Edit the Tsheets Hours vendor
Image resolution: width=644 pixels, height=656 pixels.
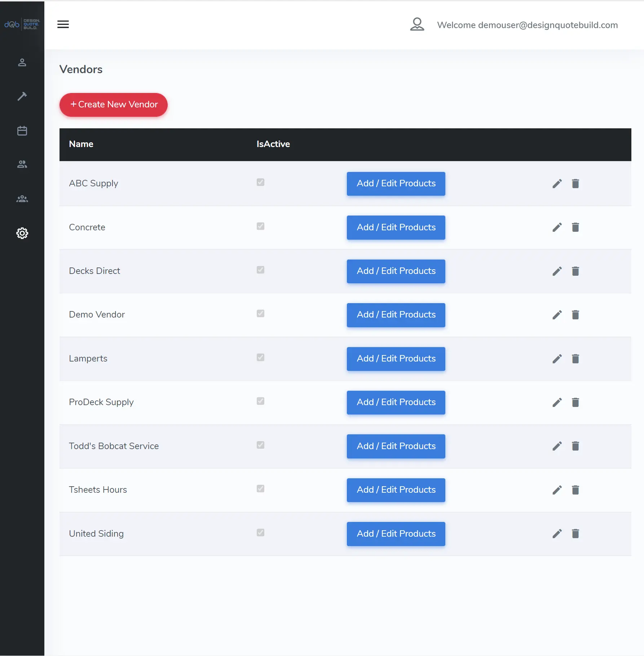[x=557, y=490]
